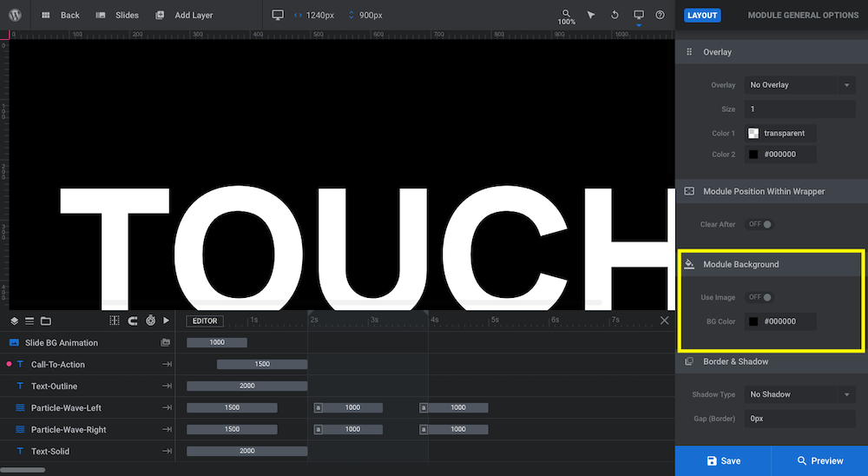Click the folder group icon in timeline
The width and height of the screenshot is (868, 476).
pyautogui.click(x=46, y=321)
